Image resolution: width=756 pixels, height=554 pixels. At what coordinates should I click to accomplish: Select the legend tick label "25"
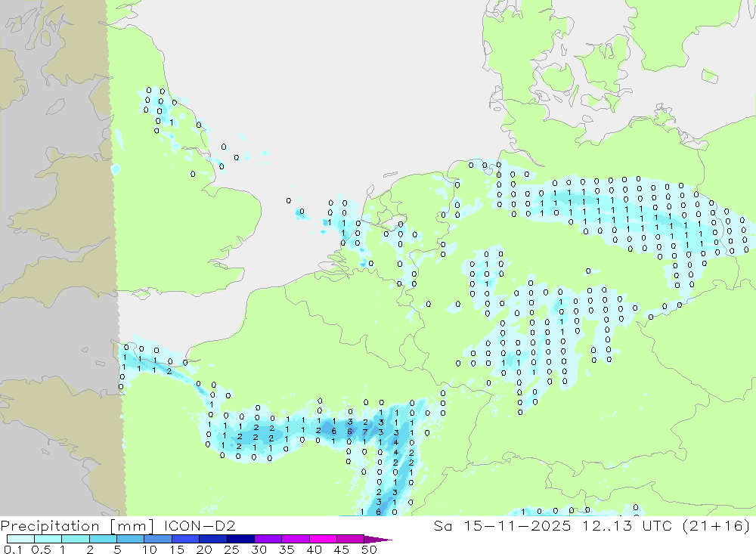[231, 549]
